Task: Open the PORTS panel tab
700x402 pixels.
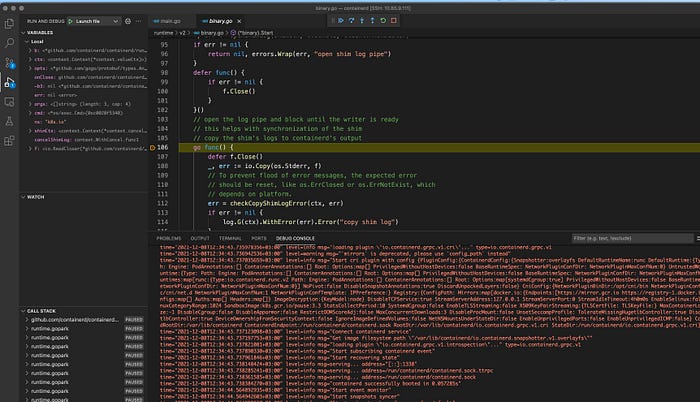Action: point(258,239)
